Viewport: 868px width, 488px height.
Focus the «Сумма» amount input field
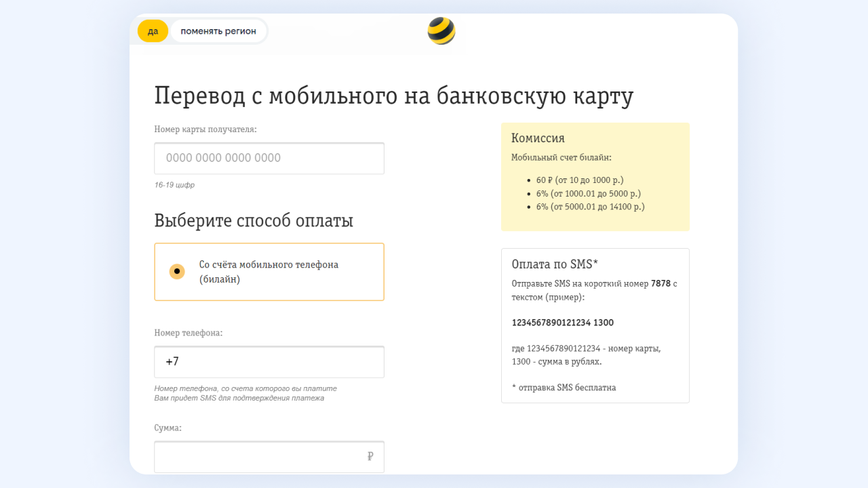pos(269,457)
